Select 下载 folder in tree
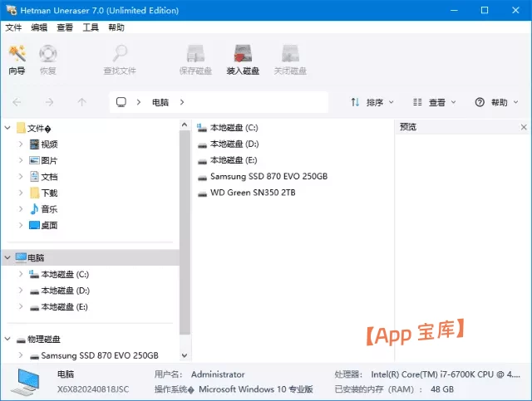 pyautogui.click(x=43, y=193)
